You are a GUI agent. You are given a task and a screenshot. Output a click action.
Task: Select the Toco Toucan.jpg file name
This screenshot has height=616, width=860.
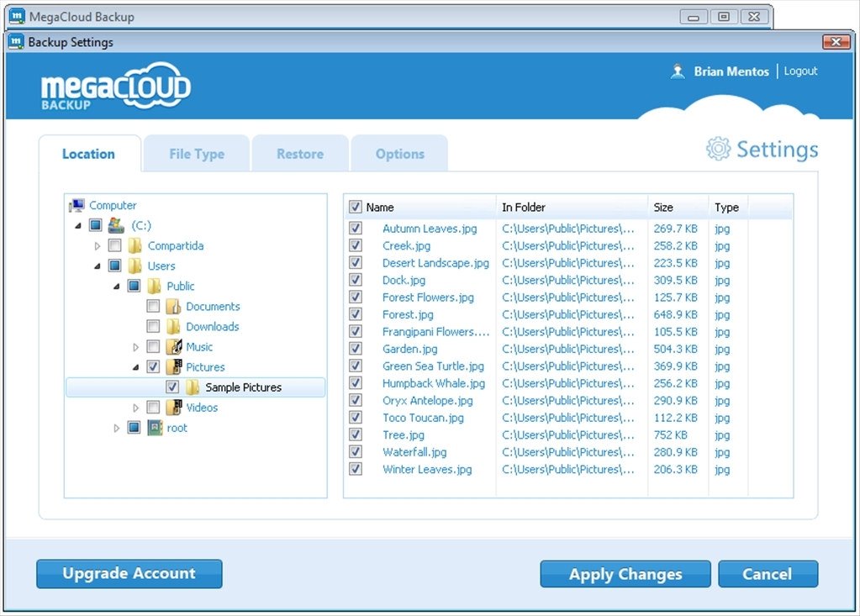pos(423,418)
